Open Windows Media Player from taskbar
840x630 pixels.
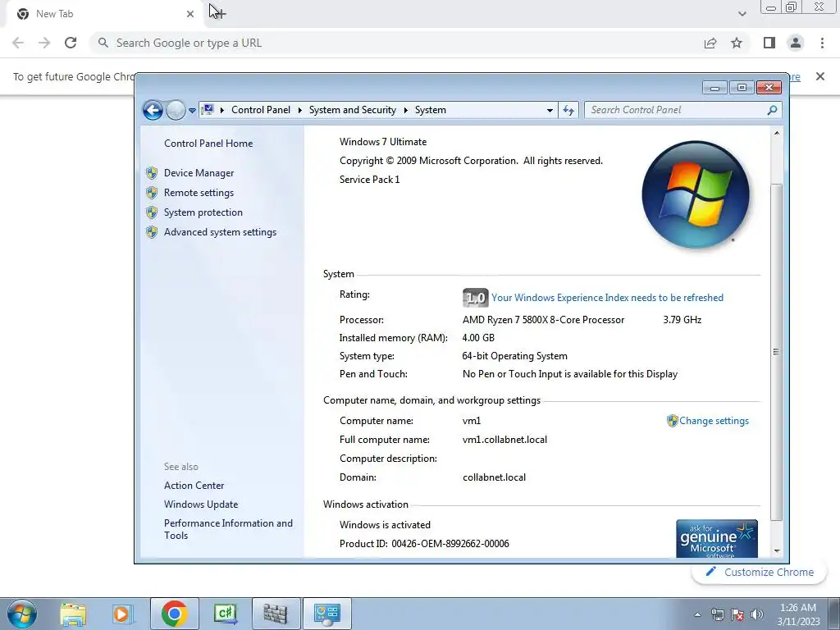(x=123, y=614)
